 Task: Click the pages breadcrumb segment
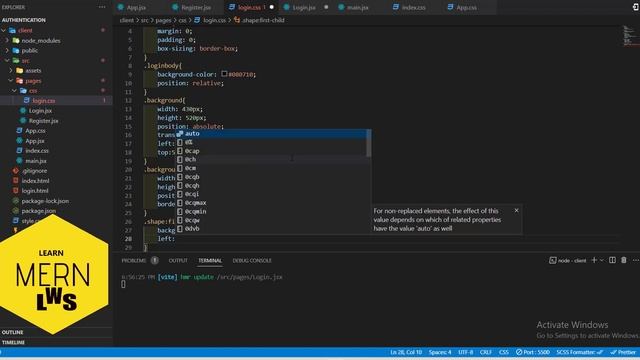[x=163, y=20]
